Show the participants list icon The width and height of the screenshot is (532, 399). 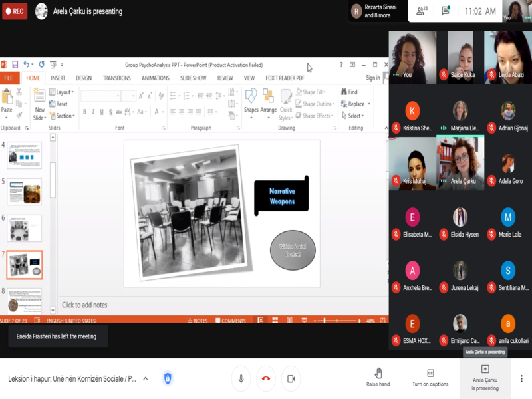422,11
